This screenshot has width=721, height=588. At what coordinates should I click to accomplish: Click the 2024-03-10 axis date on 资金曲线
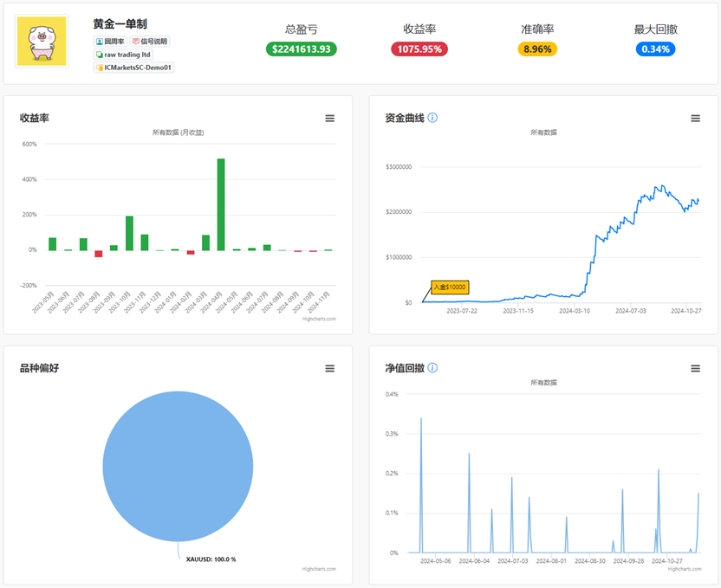click(575, 311)
